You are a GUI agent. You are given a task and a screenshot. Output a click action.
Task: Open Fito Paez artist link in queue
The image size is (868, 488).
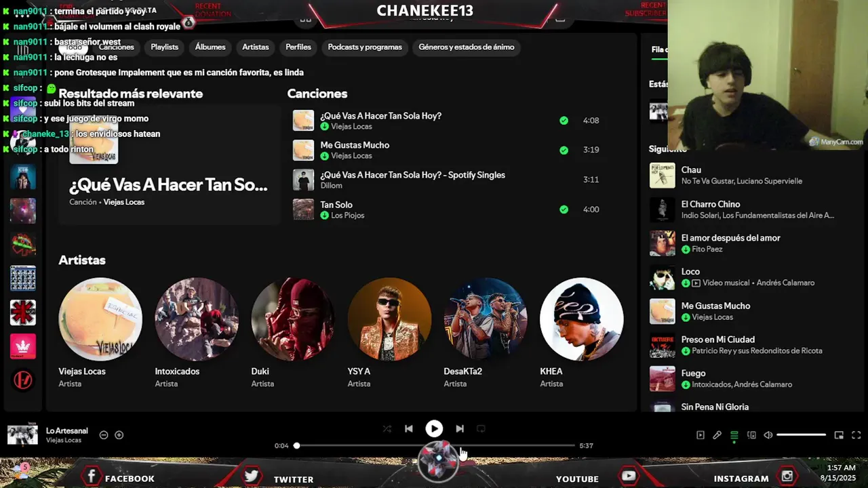click(707, 249)
